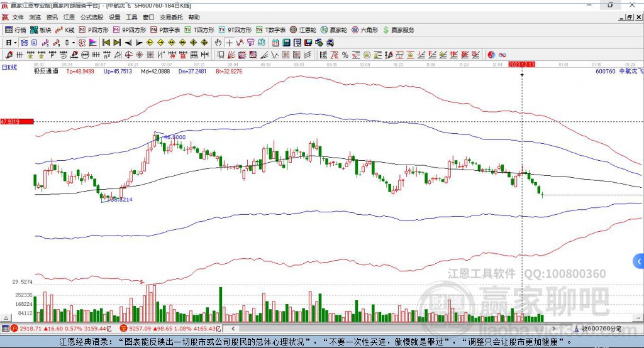
Task: Expand the 日 period dropdown arrow
Action: [x=14, y=43]
